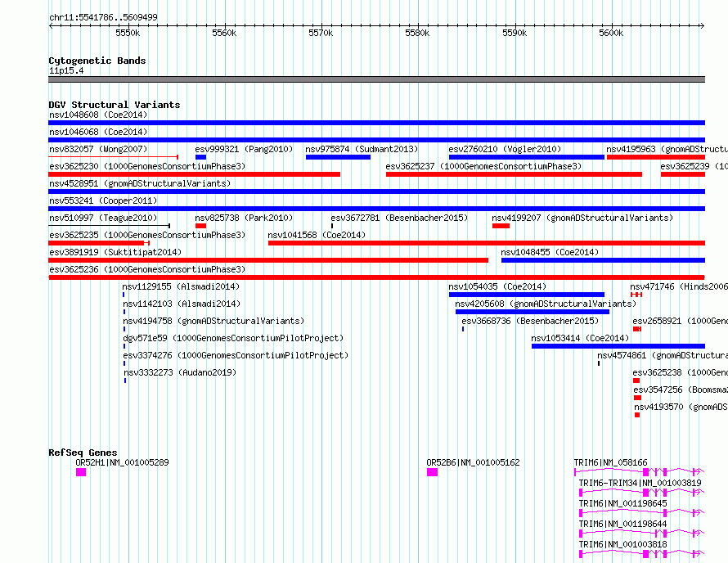Select the esv3625239 variant label
This screenshot has width=728, height=563.
(x=694, y=166)
